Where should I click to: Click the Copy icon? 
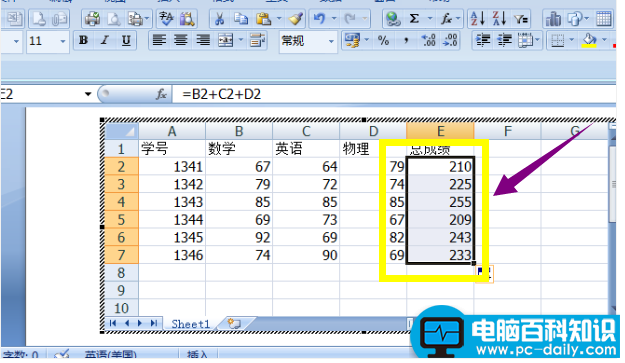[x=241, y=18]
